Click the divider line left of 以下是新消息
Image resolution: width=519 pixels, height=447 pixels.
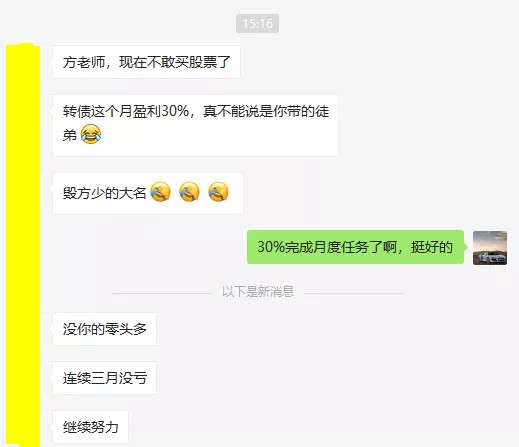[x=162, y=293]
